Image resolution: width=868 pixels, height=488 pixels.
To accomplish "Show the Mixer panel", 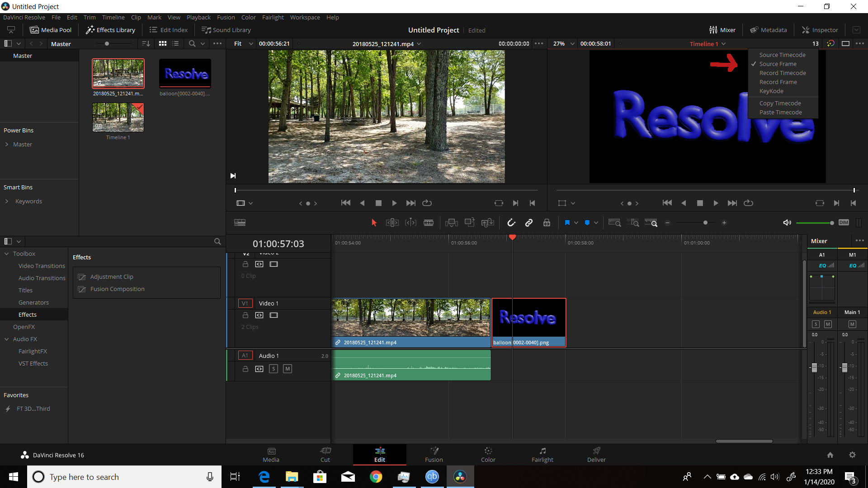I will [x=722, y=30].
